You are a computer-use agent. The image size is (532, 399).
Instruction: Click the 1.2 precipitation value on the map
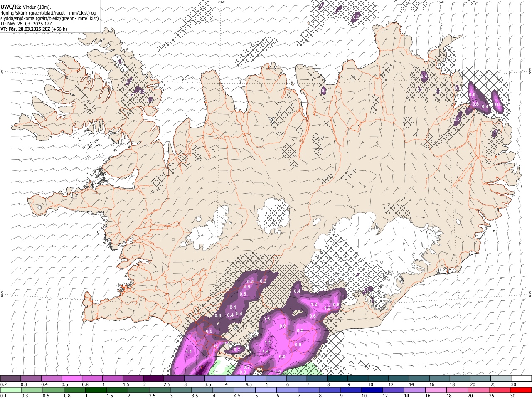314,304
